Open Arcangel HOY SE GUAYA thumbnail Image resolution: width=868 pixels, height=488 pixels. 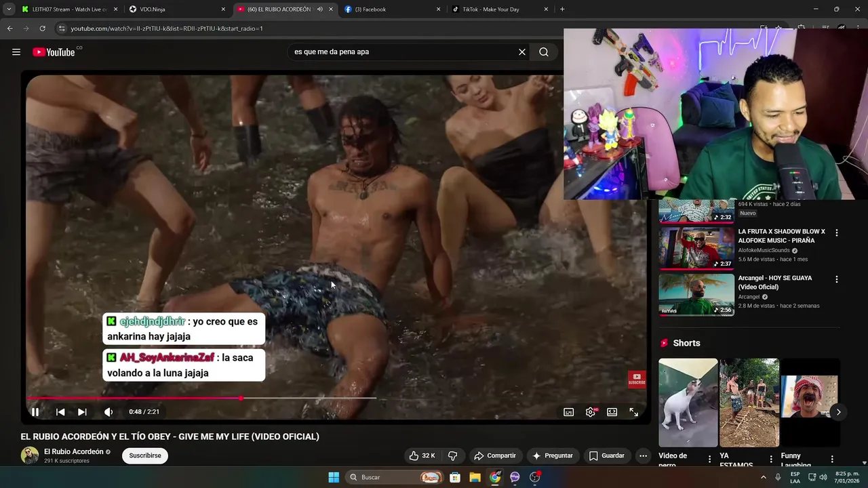point(696,294)
